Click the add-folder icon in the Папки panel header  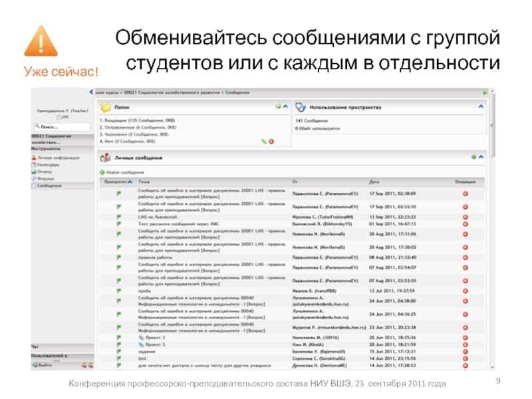(x=278, y=106)
